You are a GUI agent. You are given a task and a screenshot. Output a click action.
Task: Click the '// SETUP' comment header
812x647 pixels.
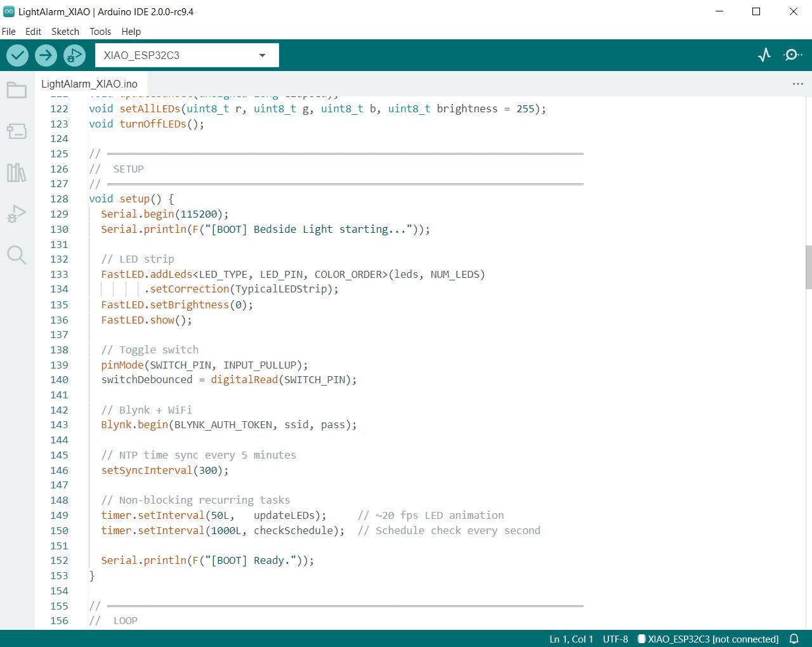tap(116, 169)
